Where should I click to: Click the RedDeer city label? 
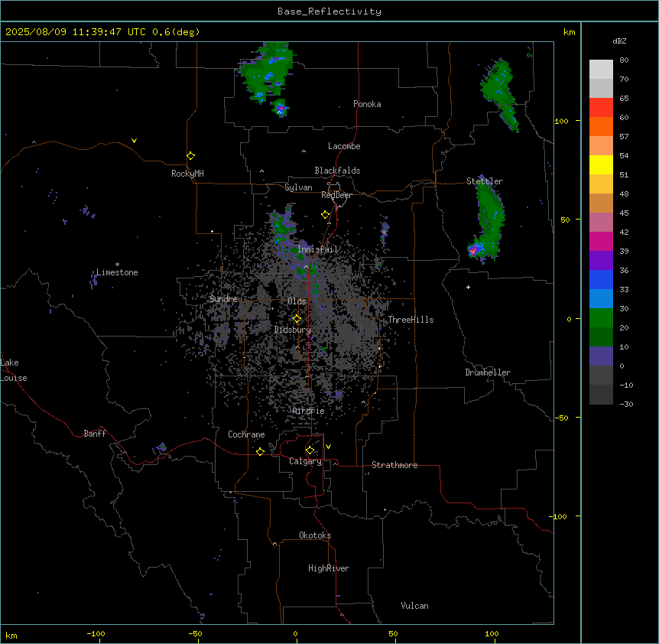click(x=336, y=194)
